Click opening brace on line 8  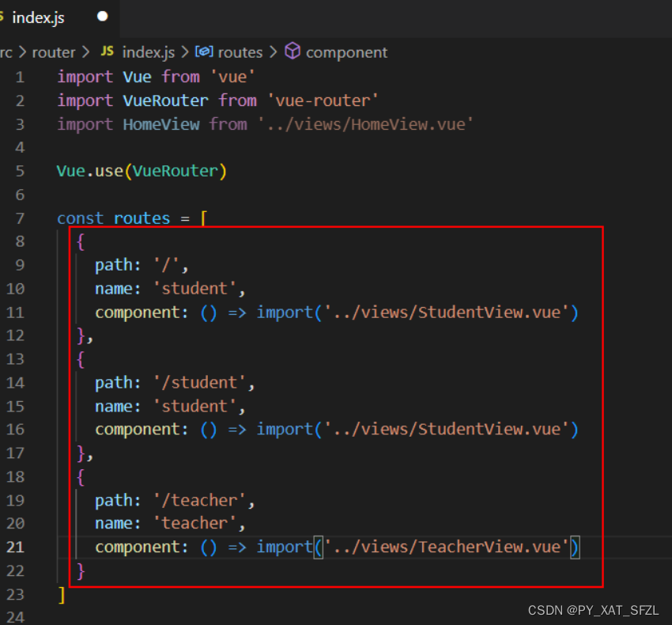pos(80,241)
